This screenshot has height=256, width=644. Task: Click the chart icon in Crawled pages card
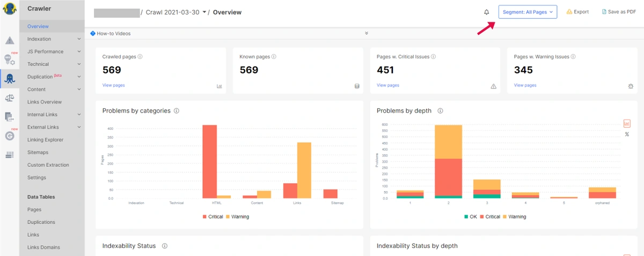pyautogui.click(x=219, y=86)
